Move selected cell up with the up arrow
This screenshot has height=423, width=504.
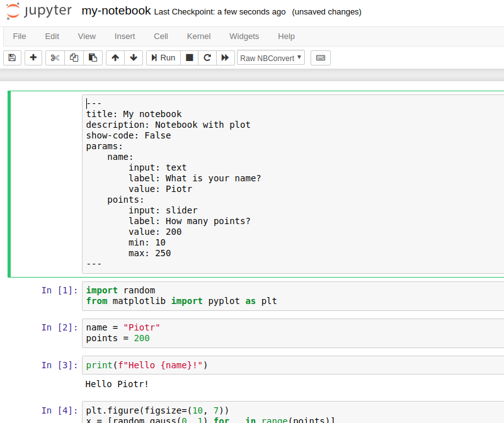tap(115, 57)
